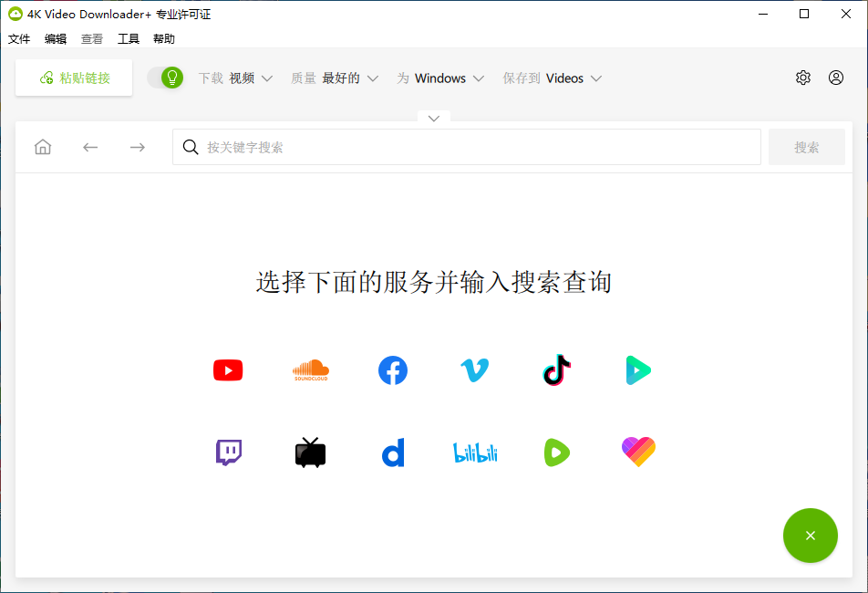Open the 为 Windows platform dropdown
Screen dimensions: 868x593
440,78
